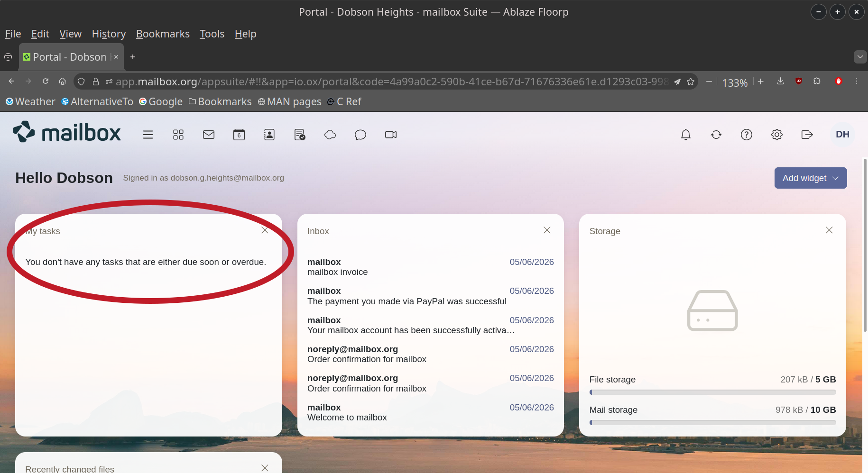868x473 pixels.
Task: Click the File storage usage bar
Action: (712, 392)
